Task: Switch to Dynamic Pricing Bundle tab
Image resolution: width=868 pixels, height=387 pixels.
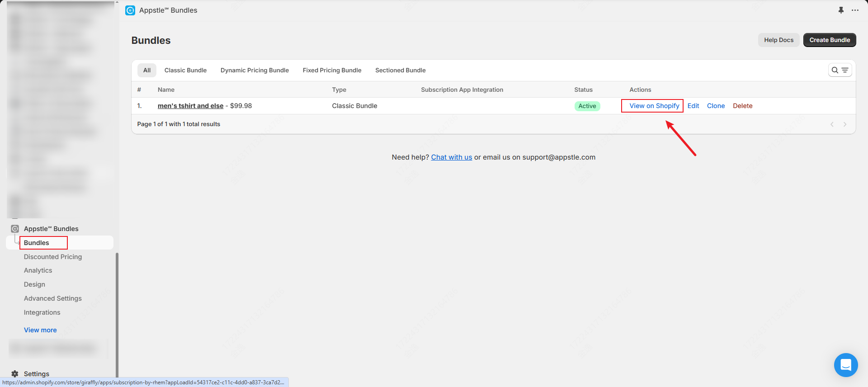Action: point(255,70)
